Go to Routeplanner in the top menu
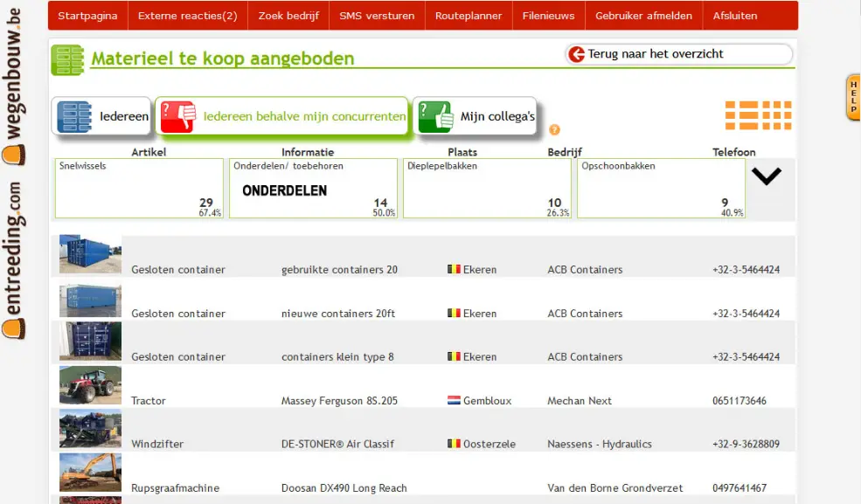This screenshot has width=861, height=504. tap(469, 16)
